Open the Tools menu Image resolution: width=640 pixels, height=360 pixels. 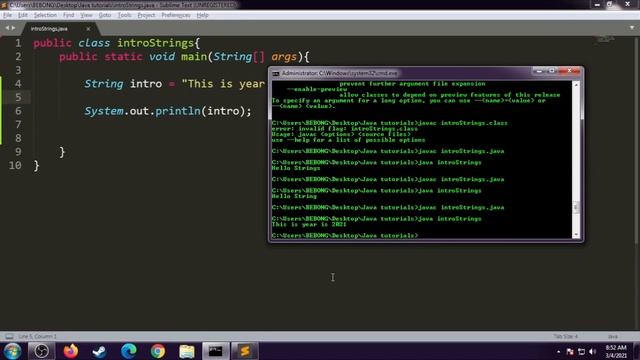click(124, 15)
